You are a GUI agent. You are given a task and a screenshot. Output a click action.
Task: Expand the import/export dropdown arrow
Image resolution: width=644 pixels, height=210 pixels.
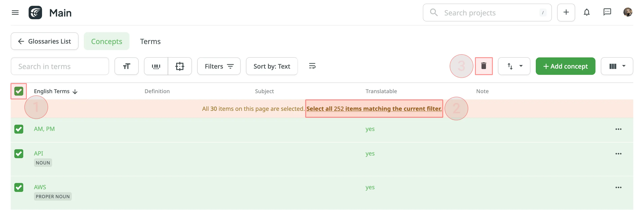click(521, 66)
